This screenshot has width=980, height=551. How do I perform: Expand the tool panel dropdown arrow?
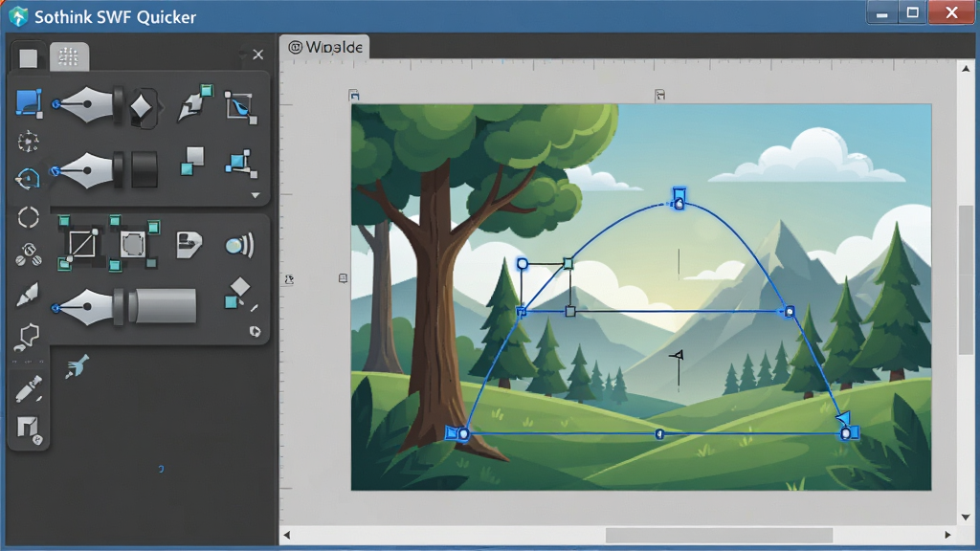255,195
